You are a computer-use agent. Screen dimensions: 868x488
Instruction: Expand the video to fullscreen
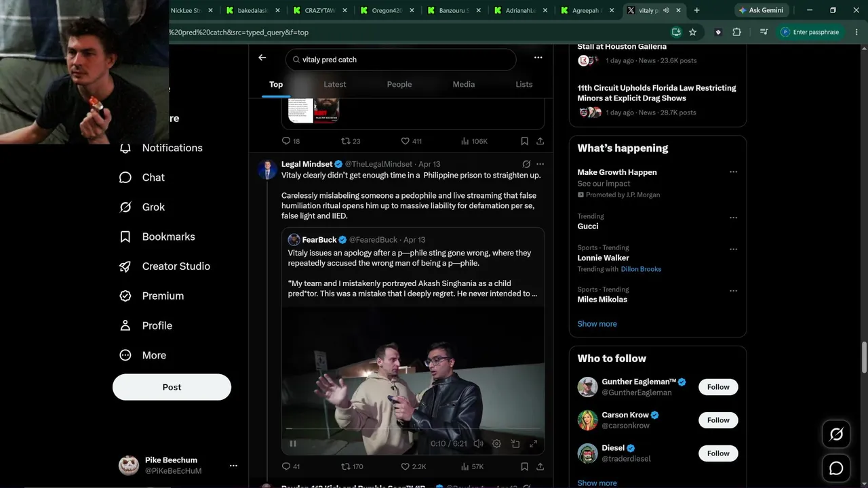[533, 444]
